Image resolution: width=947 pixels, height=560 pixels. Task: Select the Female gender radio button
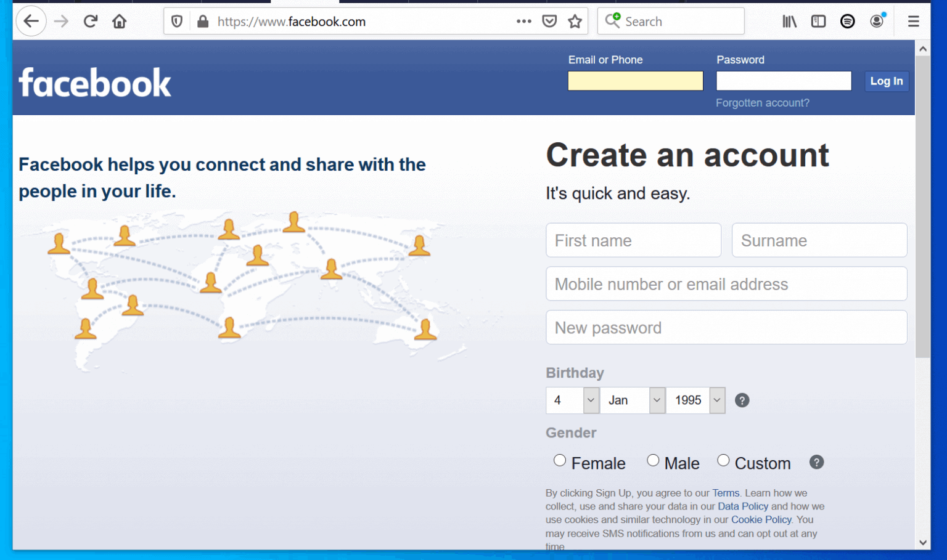(x=559, y=460)
